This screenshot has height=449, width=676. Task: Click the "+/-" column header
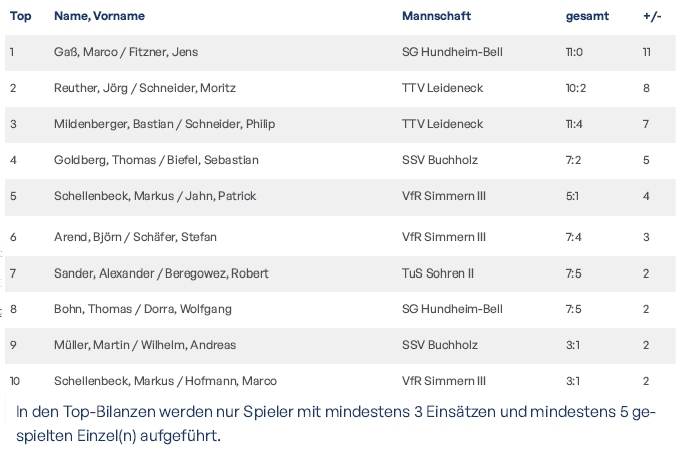coord(651,16)
